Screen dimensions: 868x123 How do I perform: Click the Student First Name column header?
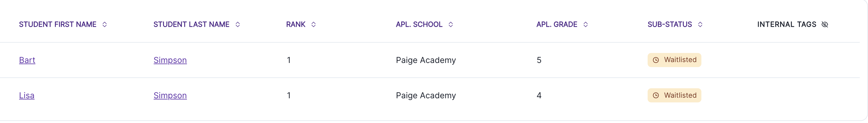point(58,24)
